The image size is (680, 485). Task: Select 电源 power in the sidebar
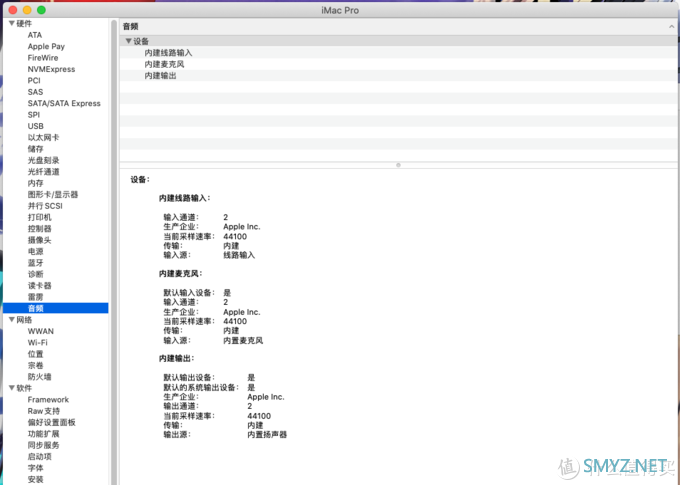pyautogui.click(x=36, y=251)
